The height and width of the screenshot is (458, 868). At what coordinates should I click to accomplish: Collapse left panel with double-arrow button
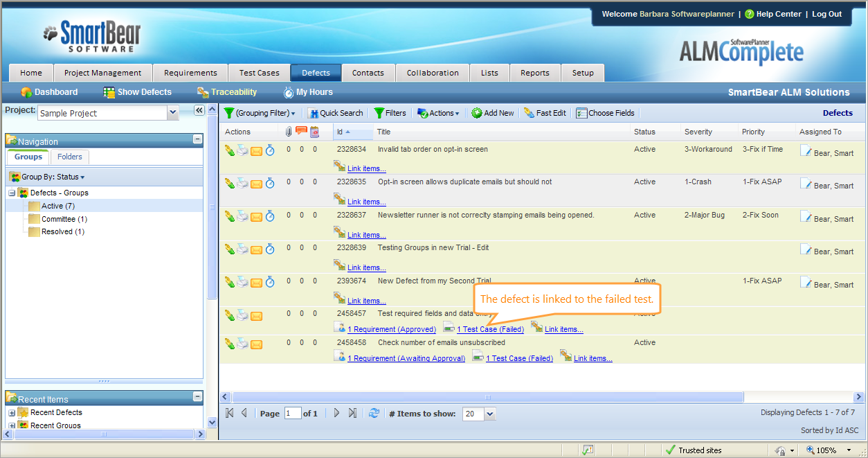(199, 110)
